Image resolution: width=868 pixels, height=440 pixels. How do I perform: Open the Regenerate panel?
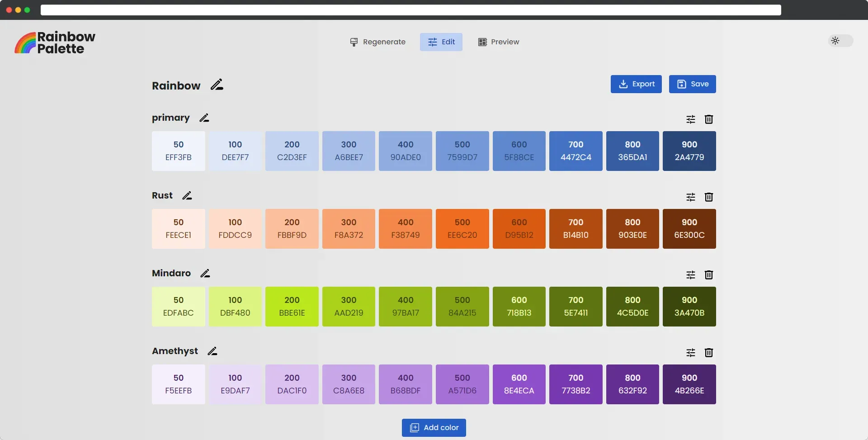click(377, 42)
